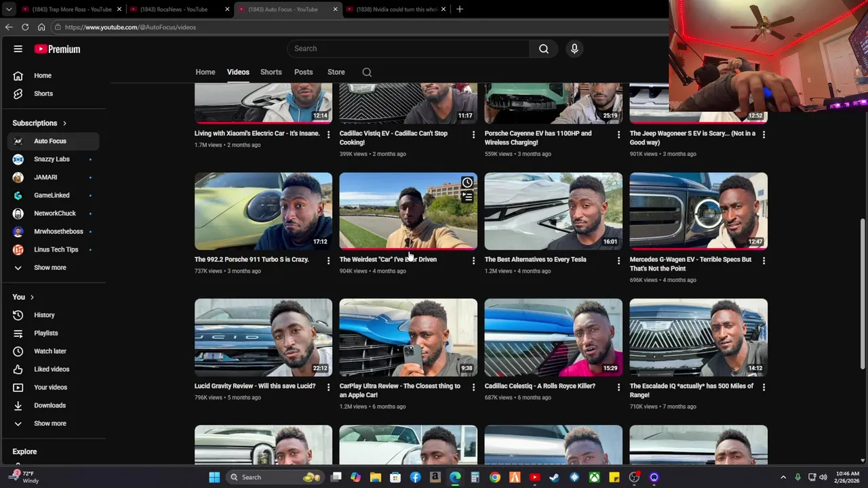Screen dimensions: 868x488
Task: Open title The Best Alternatives to Every Tesla
Action: pos(535,260)
